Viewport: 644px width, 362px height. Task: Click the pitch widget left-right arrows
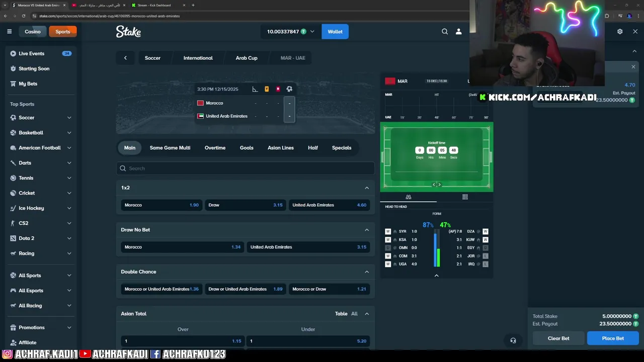[437, 185]
